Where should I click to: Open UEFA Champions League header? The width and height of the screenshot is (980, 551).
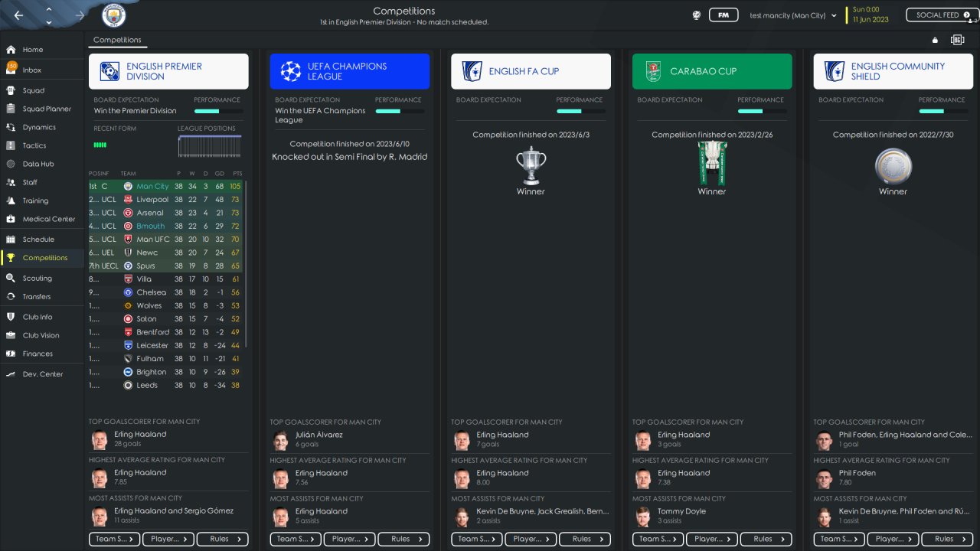[350, 71]
